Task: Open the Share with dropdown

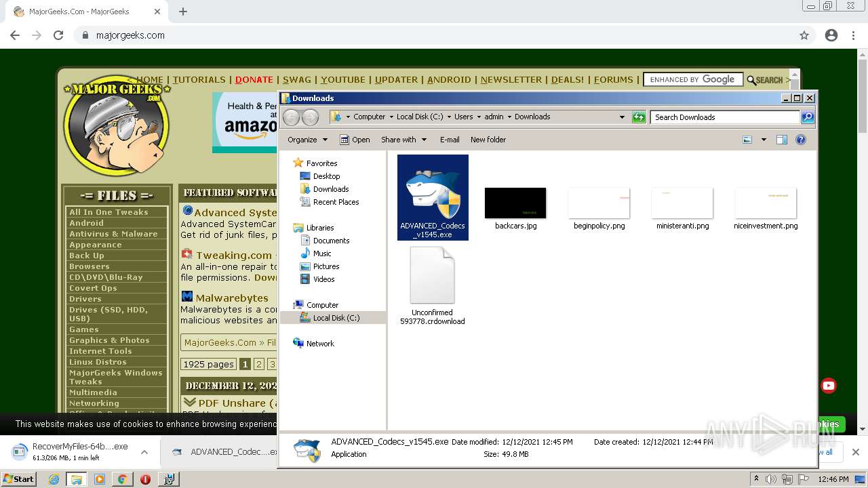Action: 404,140
